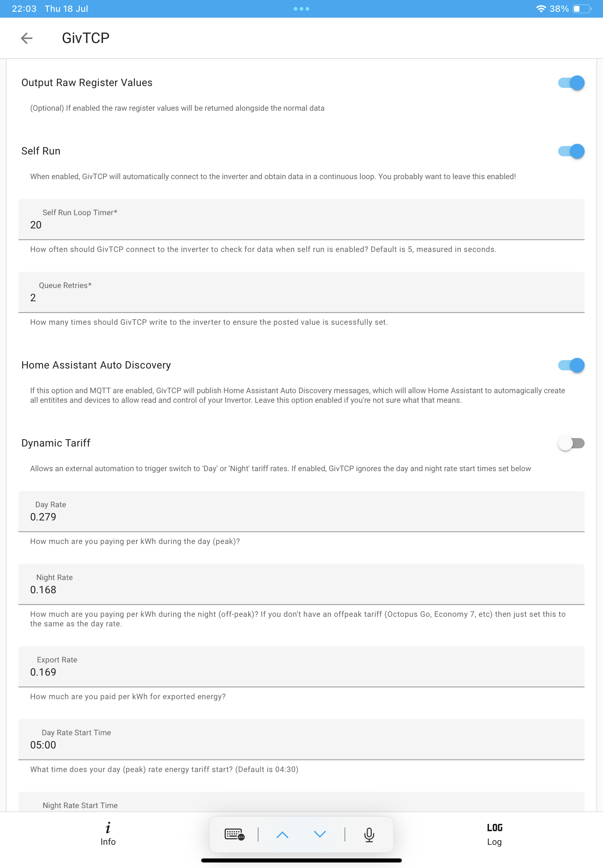Select the Queue Retries input

coord(301,292)
